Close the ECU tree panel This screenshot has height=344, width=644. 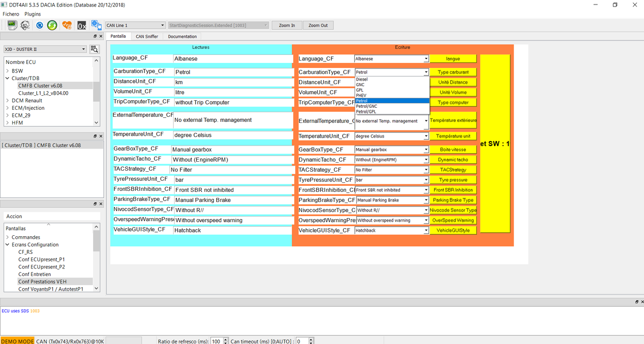pos(100,36)
